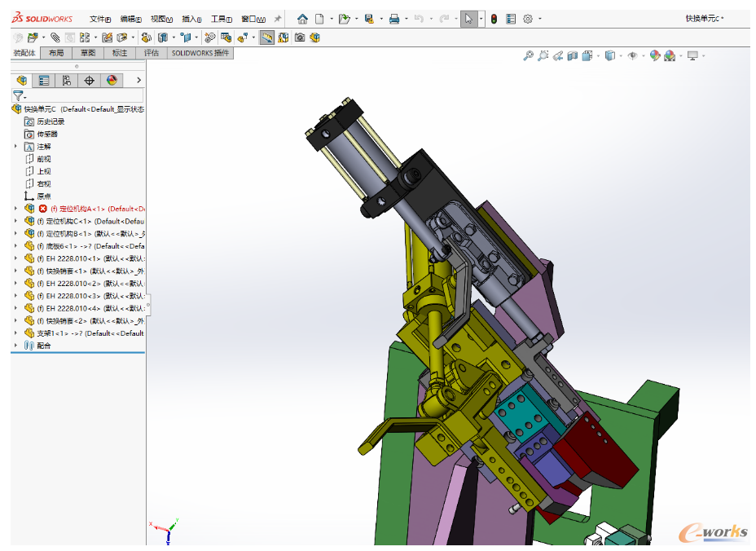Image resolution: width=756 pixels, height=551 pixels.
Task: Open the 文件 menu
Action: click(100, 19)
